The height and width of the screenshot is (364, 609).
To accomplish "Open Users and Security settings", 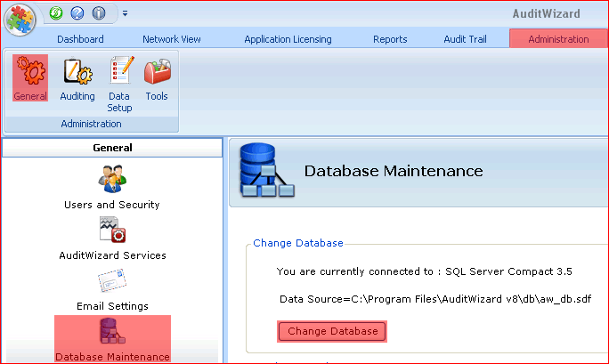I will (112, 188).
